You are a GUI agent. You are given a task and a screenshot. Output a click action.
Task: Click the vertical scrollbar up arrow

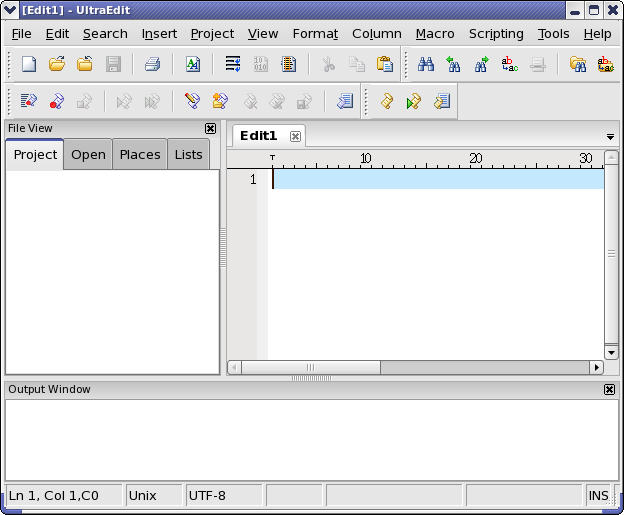click(611, 158)
